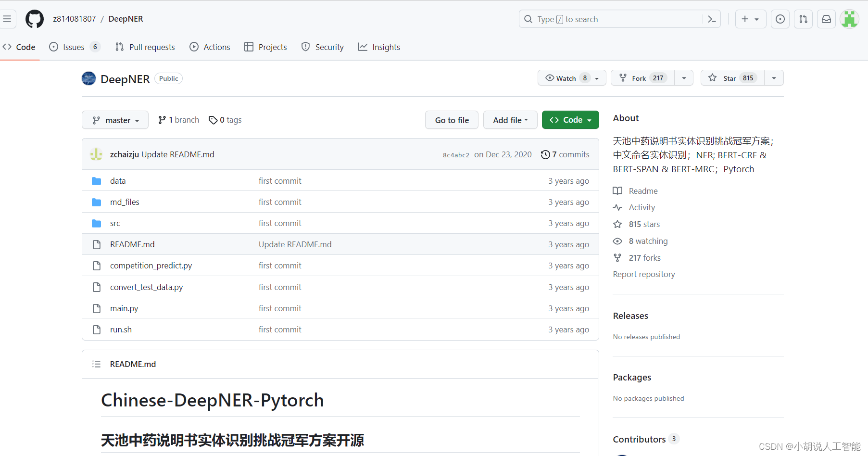This screenshot has height=456, width=868.
Task: Open the 8 watching link
Action: click(x=648, y=241)
